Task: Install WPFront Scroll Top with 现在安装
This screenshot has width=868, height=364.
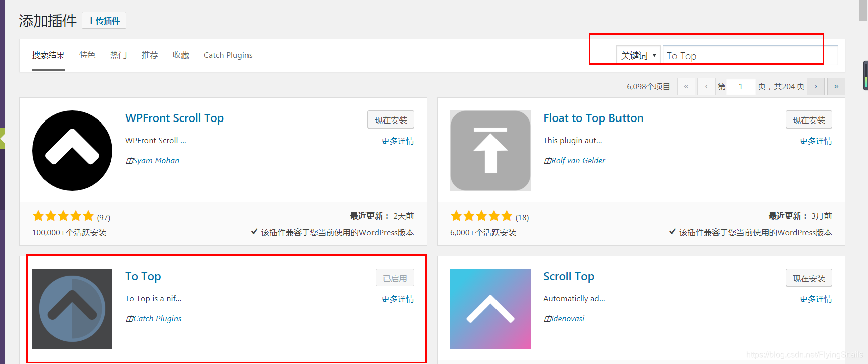Action: (x=391, y=120)
